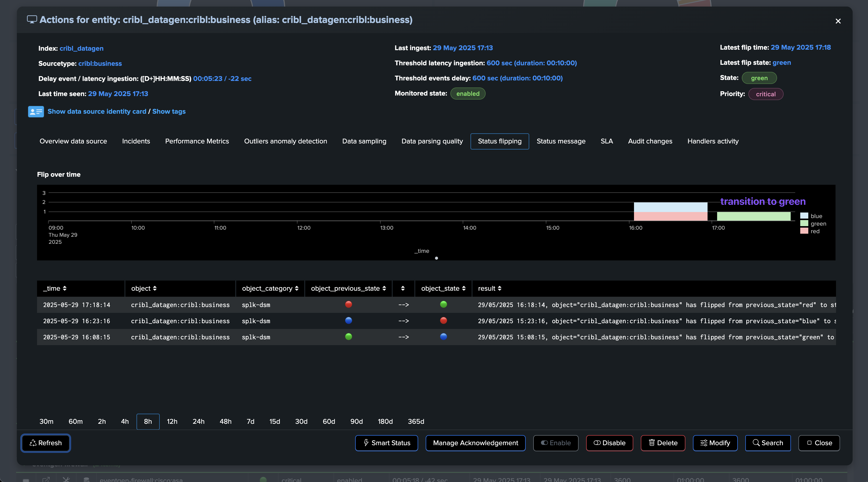This screenshot has width=868, height=482.
Task: Click the monitor icon beside entity title
Action: pos(32,20)
